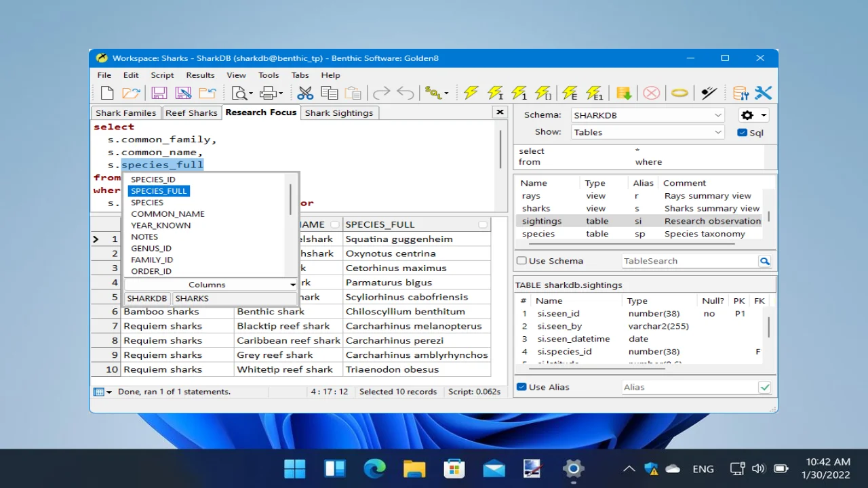Viewport: 868px width, 488px height.
Task: Click the Save As disk icon
Action: (x=183, y=93)
